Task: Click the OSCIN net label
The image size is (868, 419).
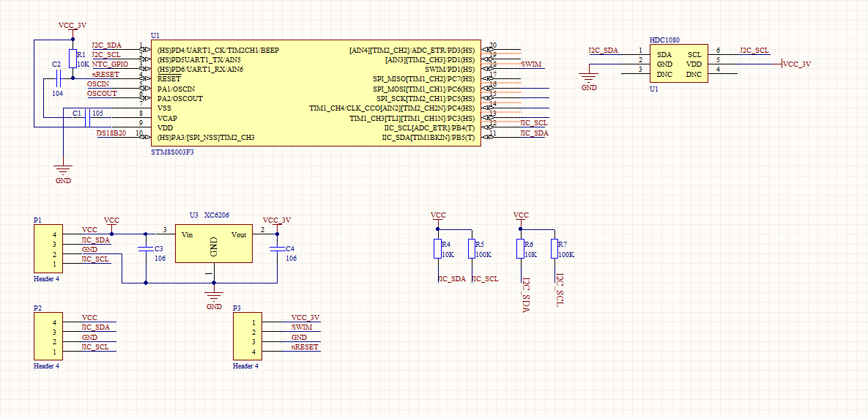Action: [98, 84]
